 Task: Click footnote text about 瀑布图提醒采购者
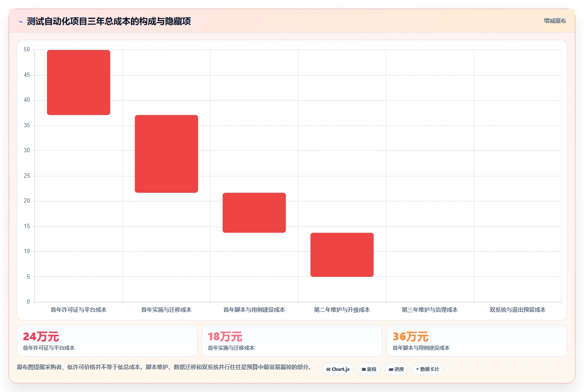click(x=164, y=367)
